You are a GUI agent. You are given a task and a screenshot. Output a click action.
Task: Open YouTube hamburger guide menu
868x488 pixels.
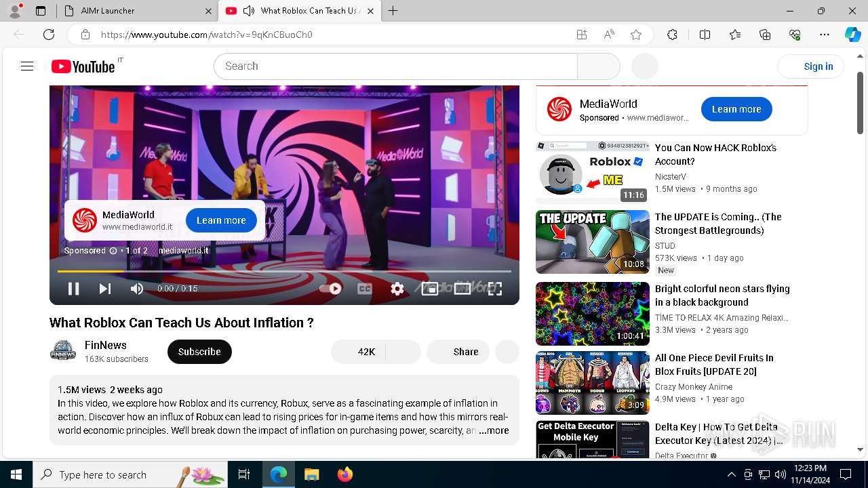pos(27,66)
